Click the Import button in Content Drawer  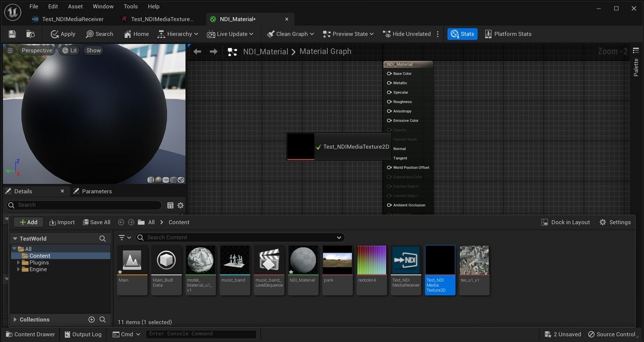tap(62, 222)
